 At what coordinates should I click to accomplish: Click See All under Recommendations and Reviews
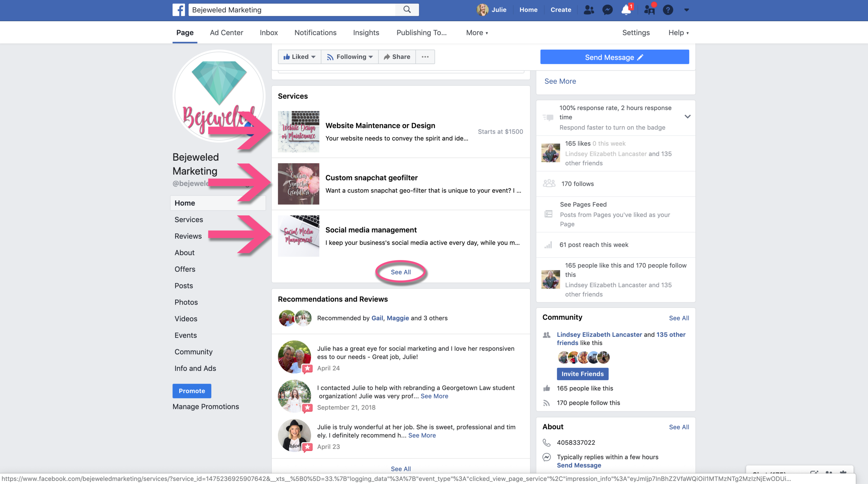[401, 469]
